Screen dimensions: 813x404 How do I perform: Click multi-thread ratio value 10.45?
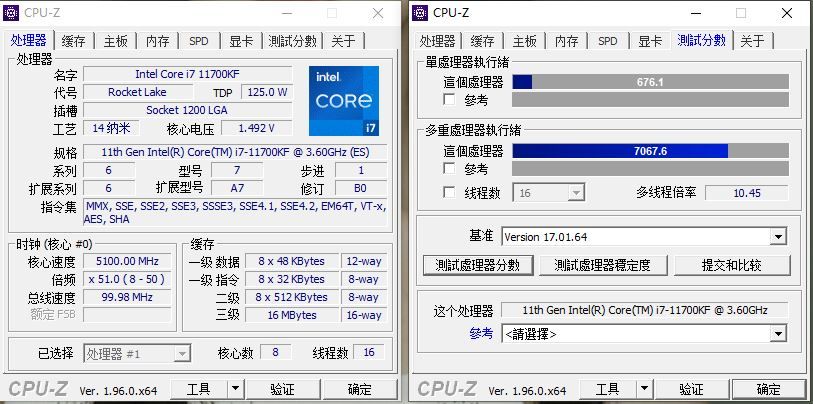coord(747,193)
